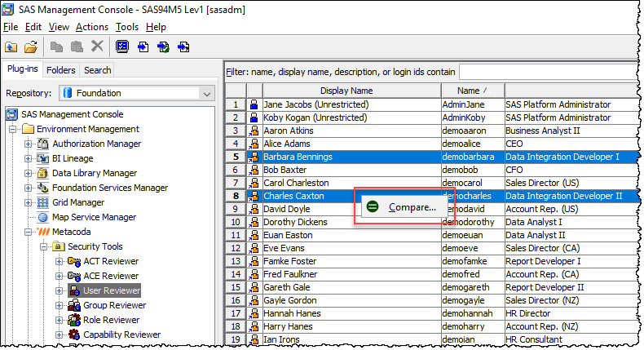Click the Map Service Manager globe icon

(x=42, y=217)
